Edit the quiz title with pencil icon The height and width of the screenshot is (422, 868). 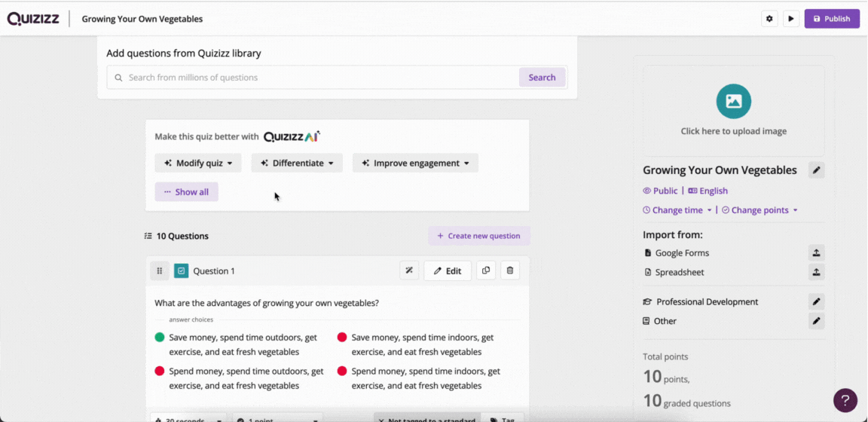(816, 170)
